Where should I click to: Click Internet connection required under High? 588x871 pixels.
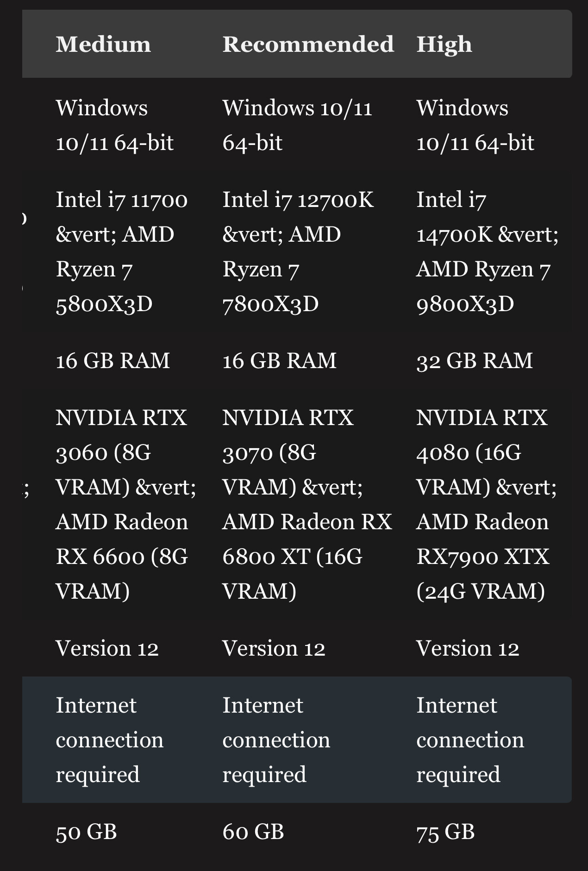[x=470, y=739]
